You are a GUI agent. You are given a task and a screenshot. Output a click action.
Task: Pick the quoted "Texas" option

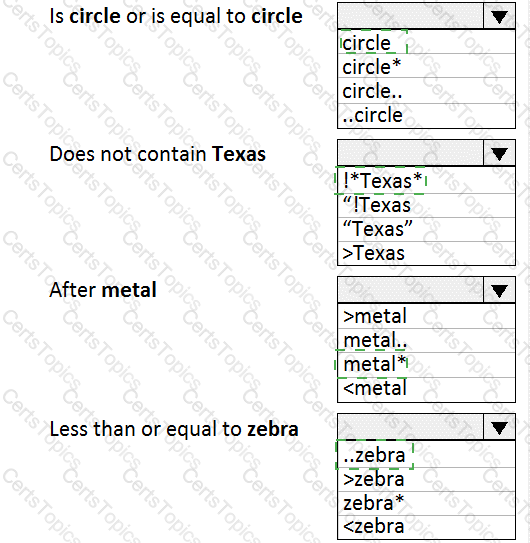pyautogui.click(x=426, y=229)
